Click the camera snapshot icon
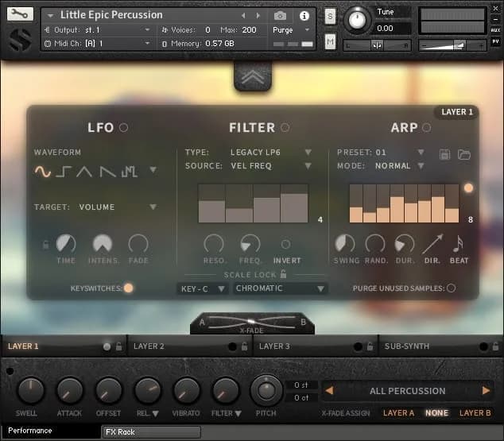Viewport: 504px width, 441px height. [280, 15]
